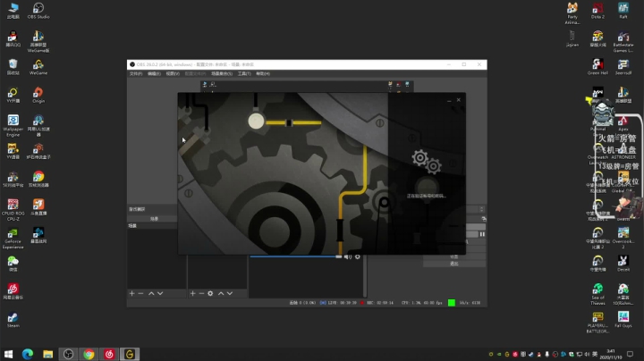Open OBS Studio desktop shortcut
The image size is (644, 361).
(38, 11)
